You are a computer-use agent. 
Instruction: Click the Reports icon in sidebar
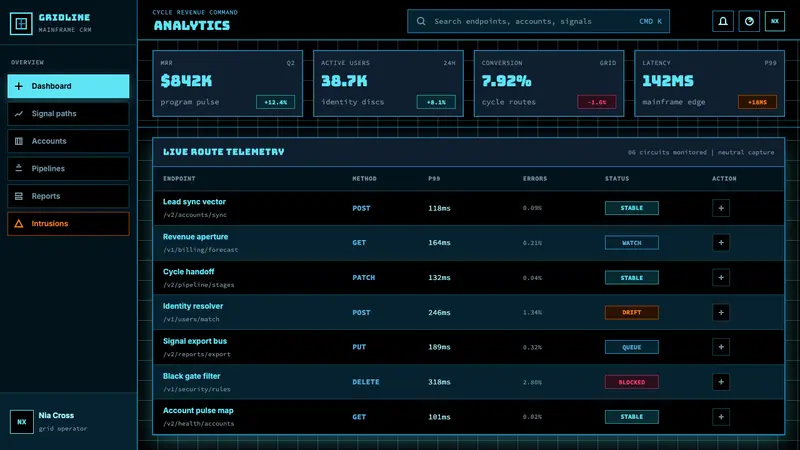19,196
